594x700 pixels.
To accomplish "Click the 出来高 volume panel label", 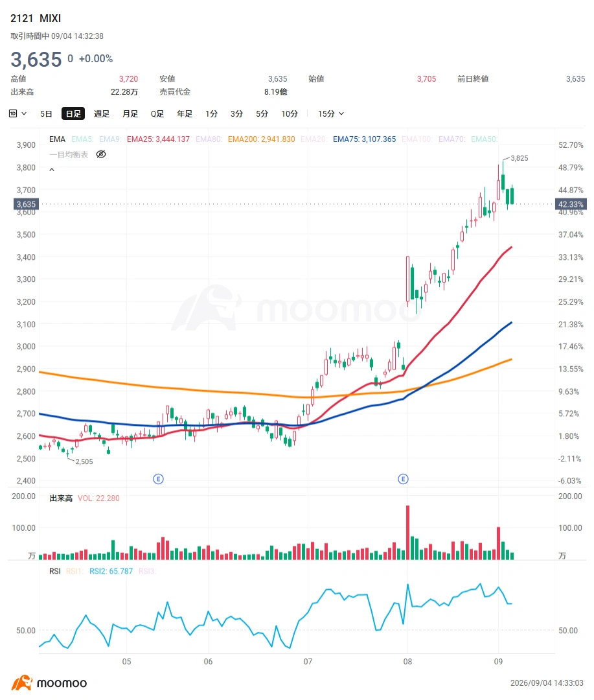I will (x=61, y=498).
